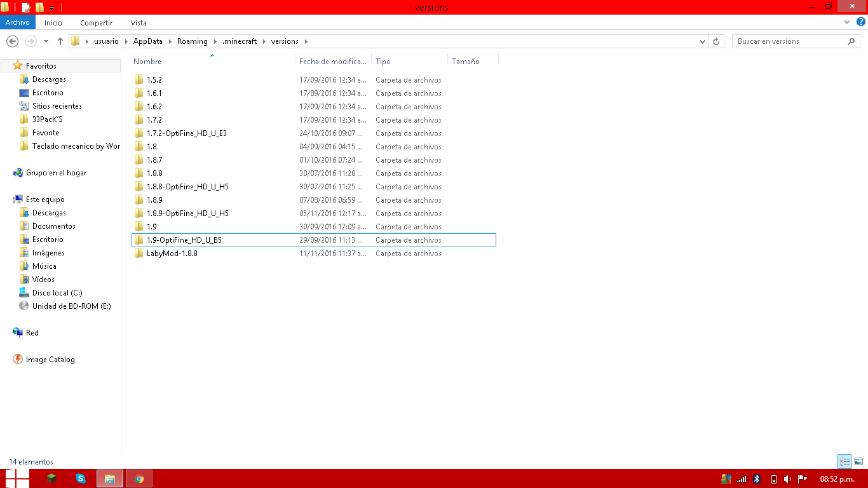Switch to the Compartir ribbon tab
The height and width of the screenshot is (488, 868).
97,22
